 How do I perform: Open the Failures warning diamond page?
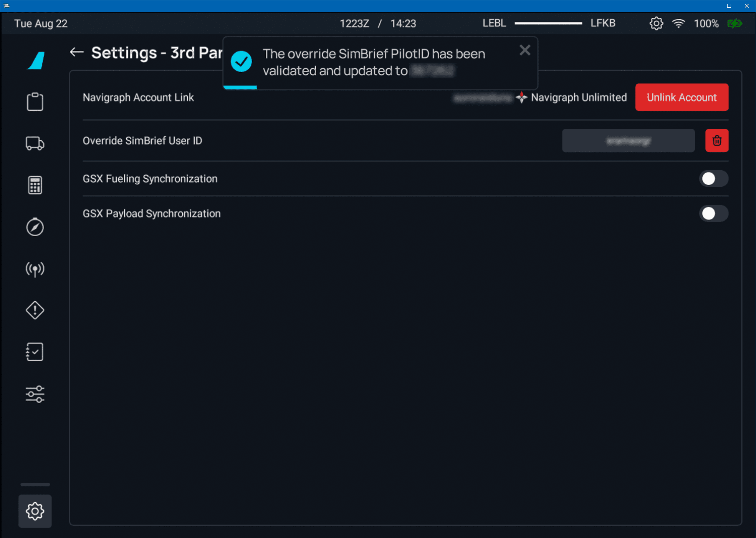coord(35,310)
